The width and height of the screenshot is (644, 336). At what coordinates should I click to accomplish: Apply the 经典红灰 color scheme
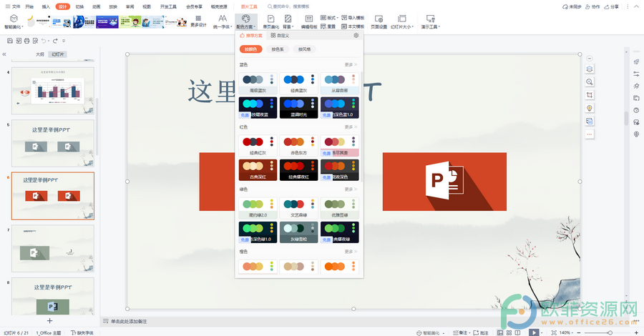click(x=258, y=146)
